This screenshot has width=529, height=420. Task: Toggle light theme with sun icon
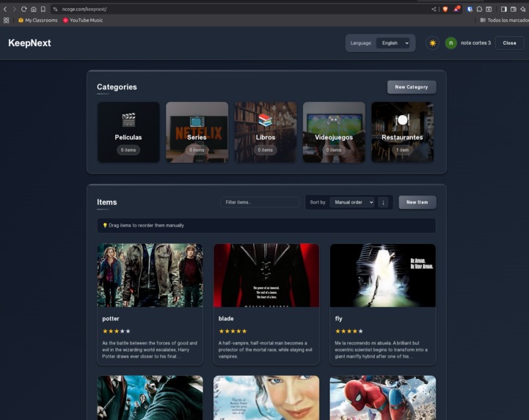tap(432, 43)
